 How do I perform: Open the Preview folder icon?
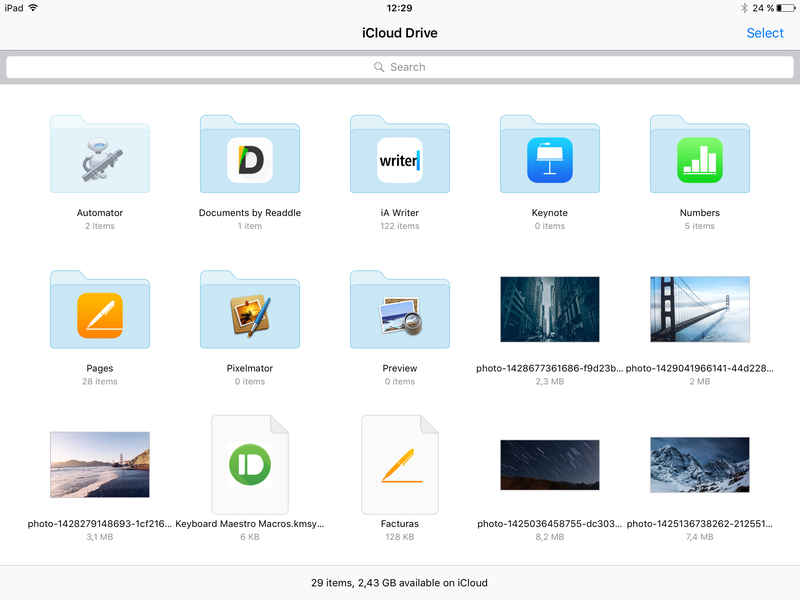click(x=400, y=310)
